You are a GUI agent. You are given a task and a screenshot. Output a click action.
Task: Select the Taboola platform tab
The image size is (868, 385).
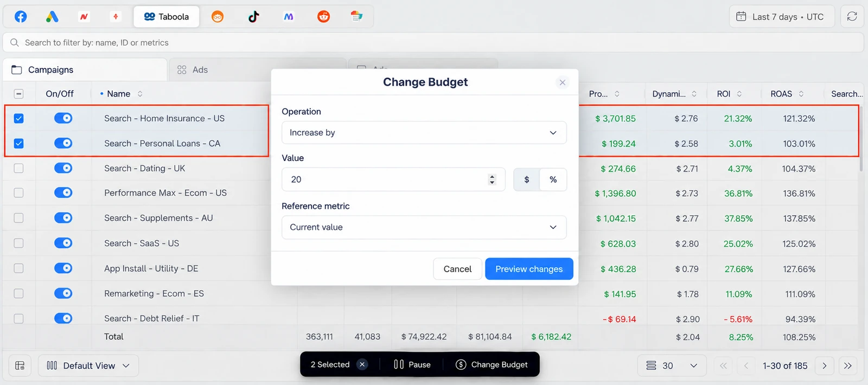tap(167, 17)
